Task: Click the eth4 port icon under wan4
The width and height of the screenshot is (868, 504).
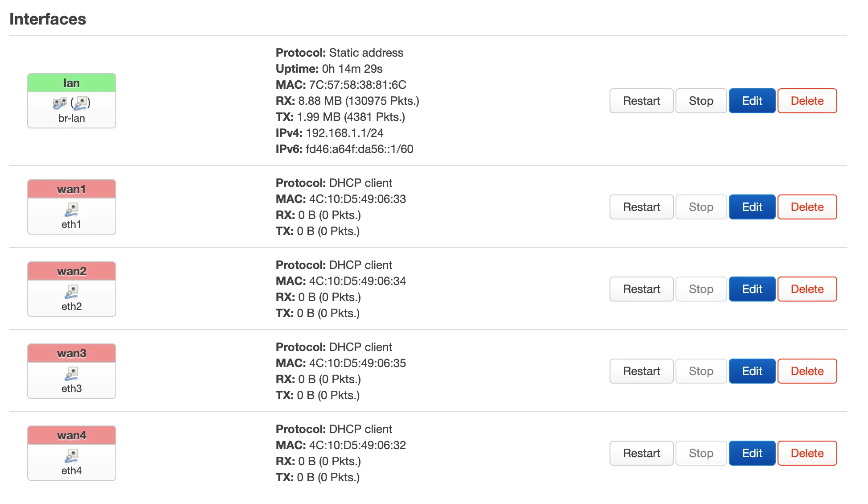Action: 71,455
